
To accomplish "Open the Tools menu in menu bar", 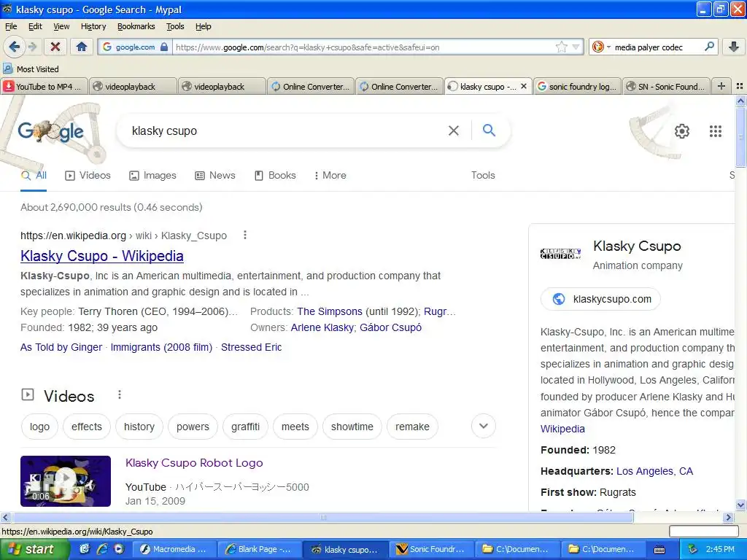I will coord(175,26).
